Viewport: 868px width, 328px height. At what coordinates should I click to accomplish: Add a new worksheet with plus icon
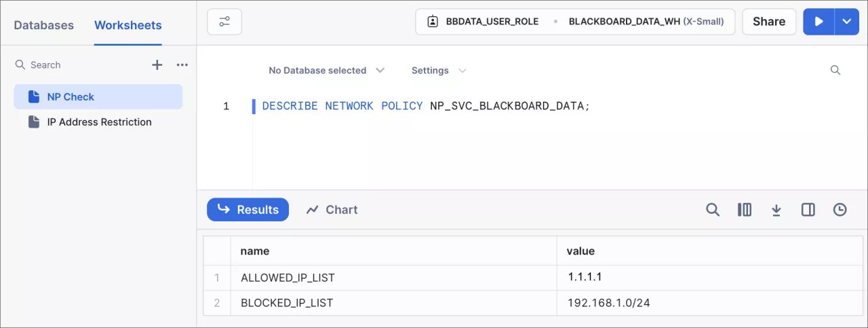(157, 65)
